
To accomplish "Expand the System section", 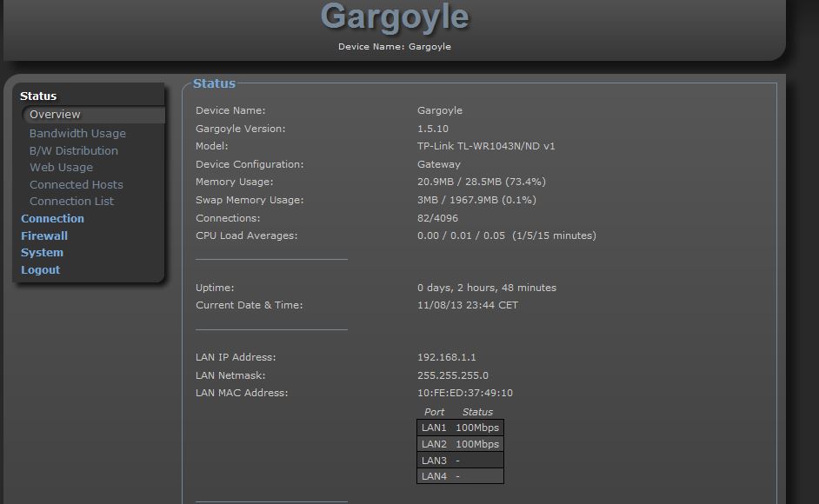I will click(42, 252).
